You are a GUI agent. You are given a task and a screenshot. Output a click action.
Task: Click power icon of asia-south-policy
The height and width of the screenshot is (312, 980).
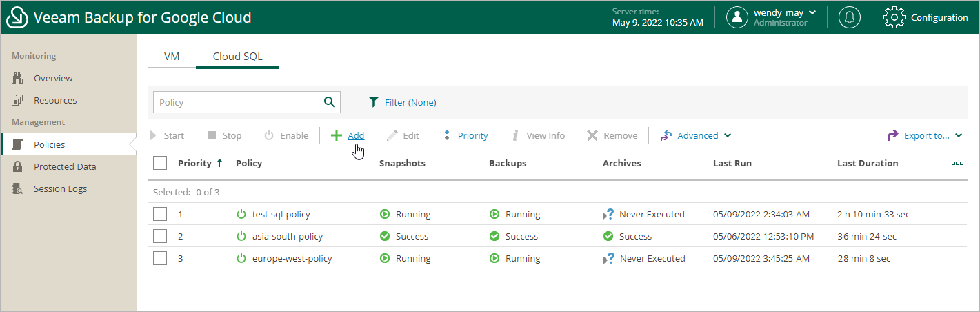(241, 236)
